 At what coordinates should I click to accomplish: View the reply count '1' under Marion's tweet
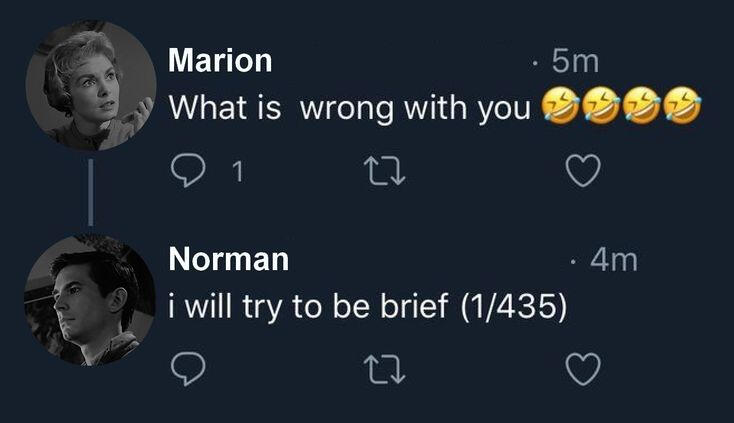pyautogui.click(x=238, y=171)
